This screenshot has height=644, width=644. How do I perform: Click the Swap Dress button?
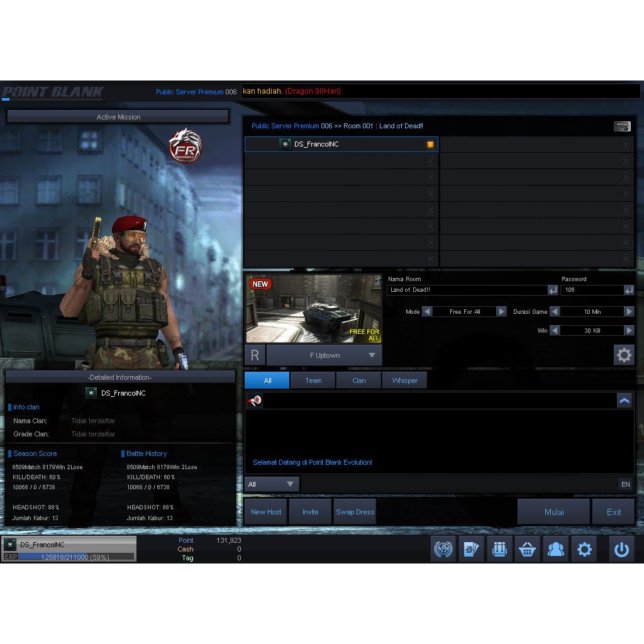click(x=355, y=512)
